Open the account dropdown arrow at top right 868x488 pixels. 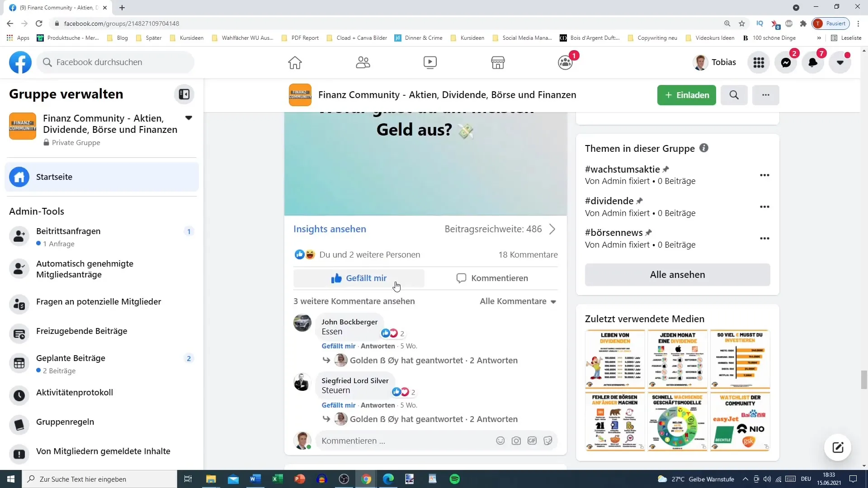(840, 62)
